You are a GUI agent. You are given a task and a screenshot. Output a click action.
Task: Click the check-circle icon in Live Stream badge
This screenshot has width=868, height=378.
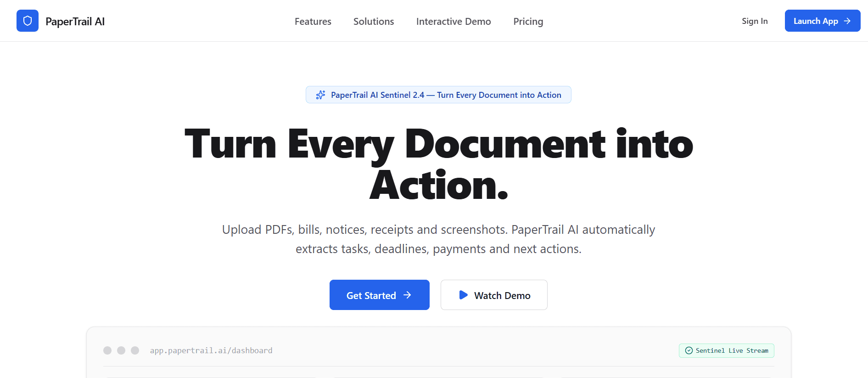(x=689, y=350)
